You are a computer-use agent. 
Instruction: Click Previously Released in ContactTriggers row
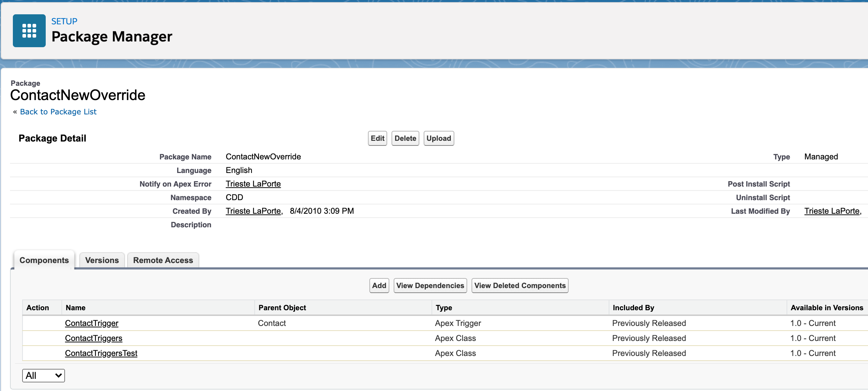click(649, 338)
